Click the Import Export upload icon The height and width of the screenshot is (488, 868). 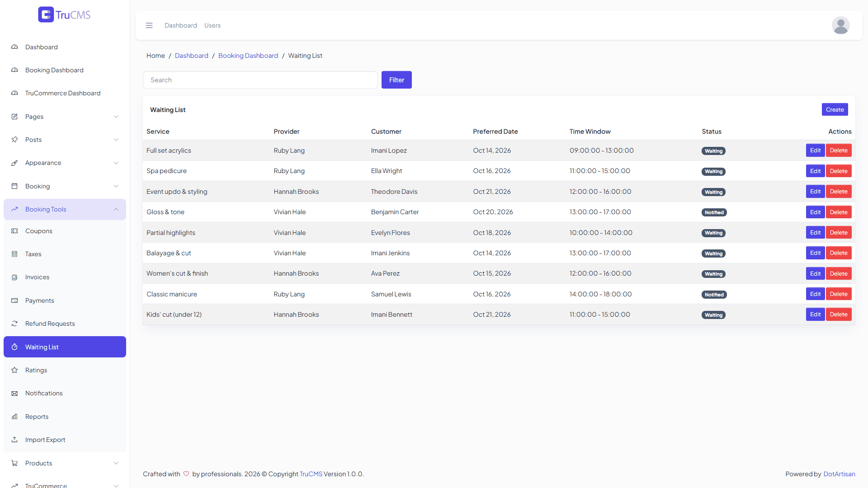tap(14, 440)
